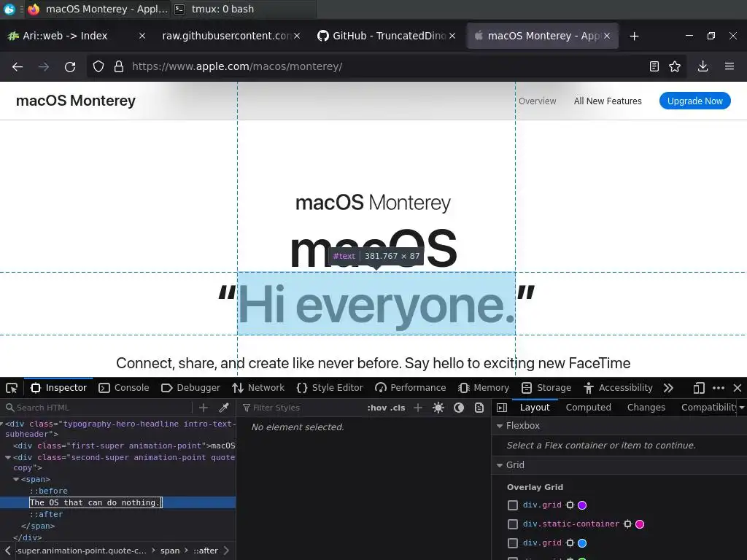Open a new browser tab
747x560 pixels.
[x=634, y=36]
